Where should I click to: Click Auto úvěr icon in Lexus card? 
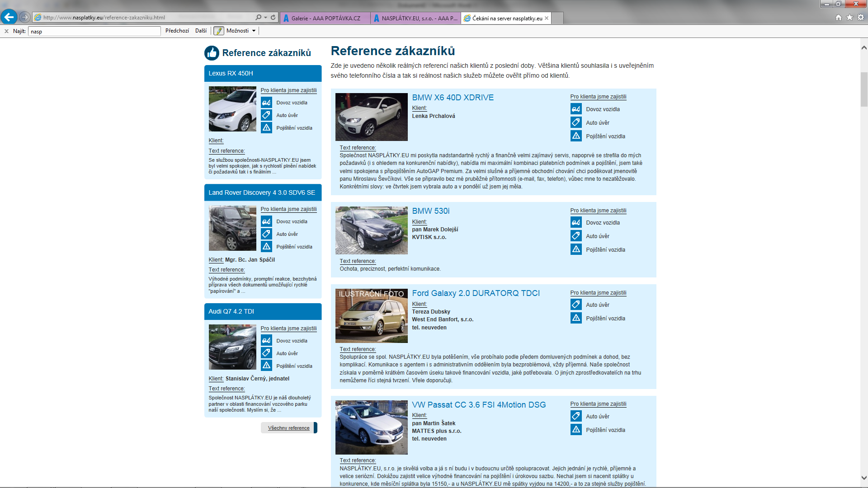[x=266, y=115]
